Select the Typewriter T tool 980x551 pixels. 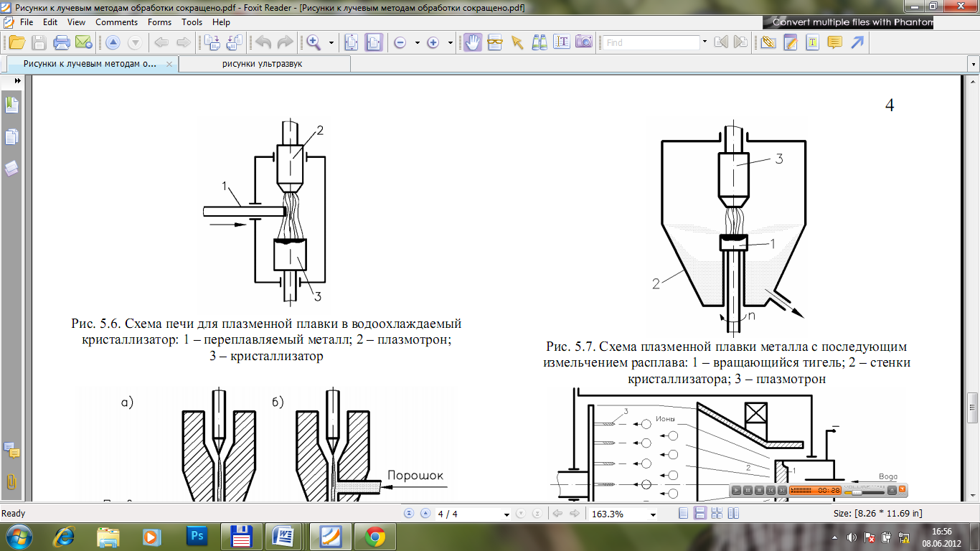coord(812,42)
